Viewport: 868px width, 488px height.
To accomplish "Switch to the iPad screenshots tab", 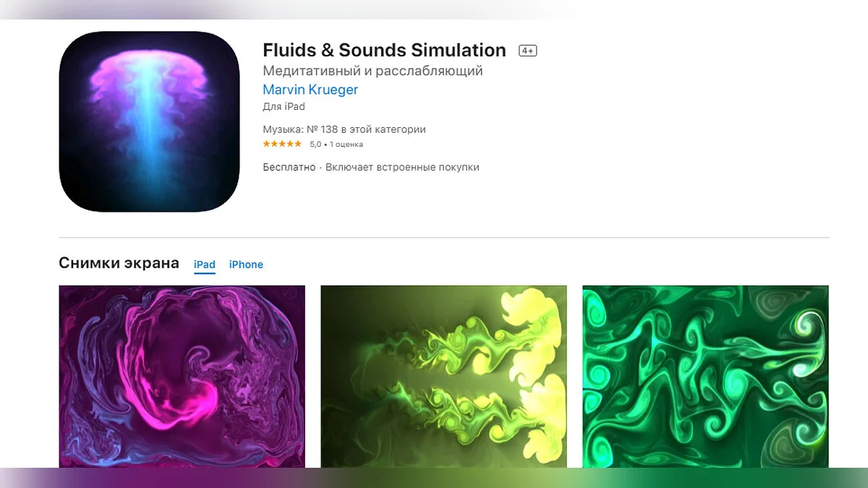I will point(205,265).
